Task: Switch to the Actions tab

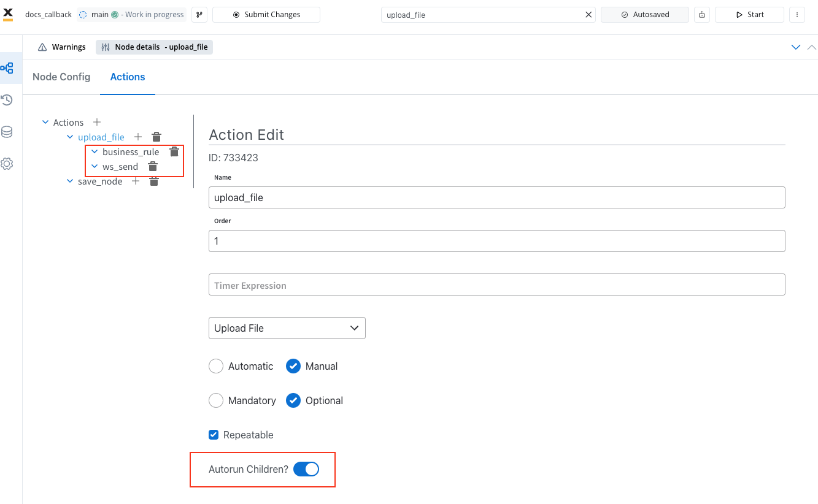Action: [x=128, y=77]
